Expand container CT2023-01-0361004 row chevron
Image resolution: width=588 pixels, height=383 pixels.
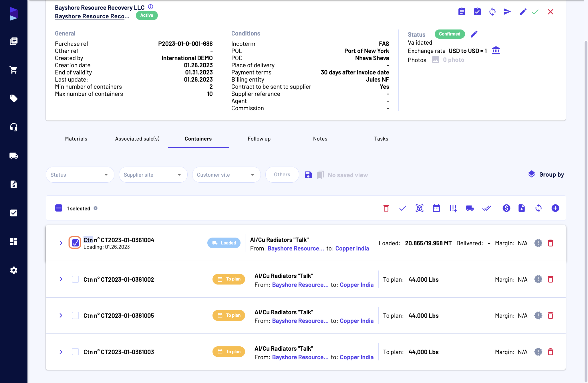coord(61,243)
